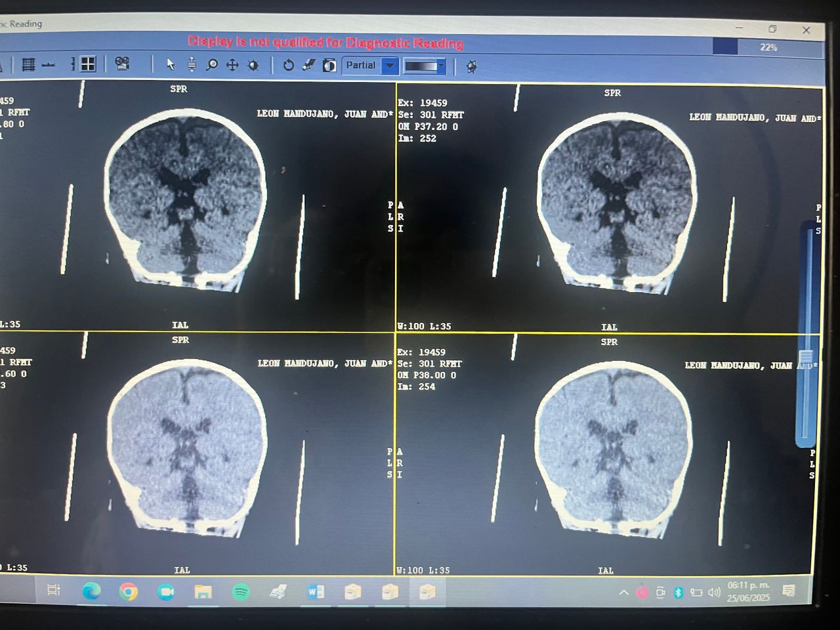Viewport: 840px width, 630px height.
Task: Click the pin settings icon in toolbar
Action: [471, 66]
